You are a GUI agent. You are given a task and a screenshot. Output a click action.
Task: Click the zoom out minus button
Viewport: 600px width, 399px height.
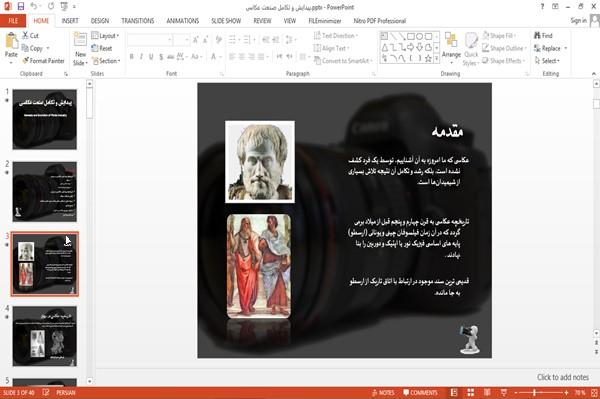515,392
